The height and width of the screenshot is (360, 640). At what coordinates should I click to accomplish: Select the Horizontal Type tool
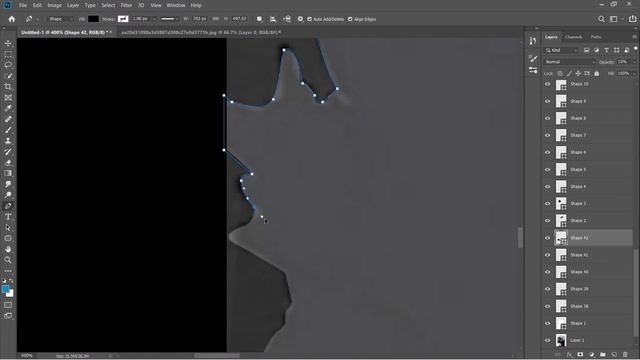[8, 217]
